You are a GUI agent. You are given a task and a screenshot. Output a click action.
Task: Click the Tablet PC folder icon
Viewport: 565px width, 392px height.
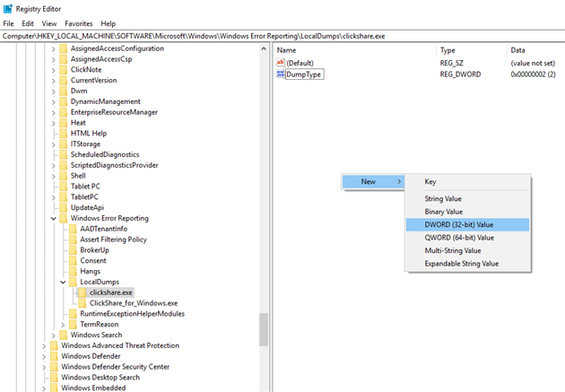[64, 187]
